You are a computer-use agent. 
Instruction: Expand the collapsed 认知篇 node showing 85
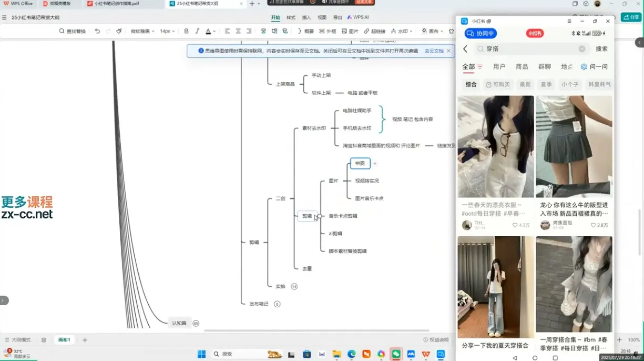(196, 323)
